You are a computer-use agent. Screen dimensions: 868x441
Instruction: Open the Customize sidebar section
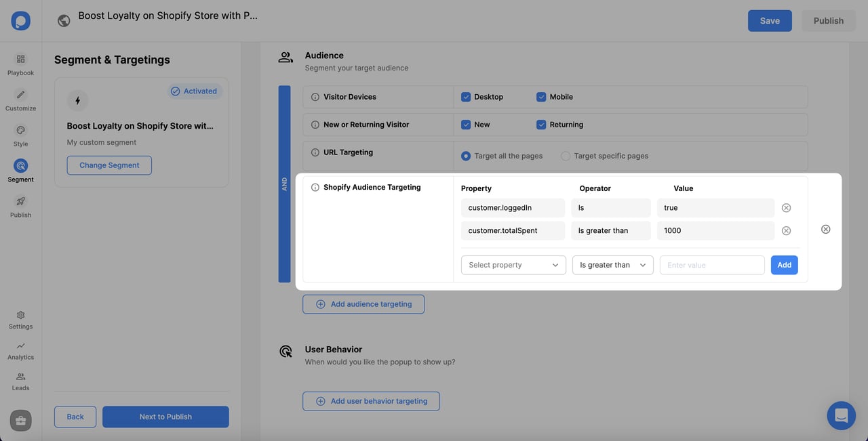pos(20,100)
